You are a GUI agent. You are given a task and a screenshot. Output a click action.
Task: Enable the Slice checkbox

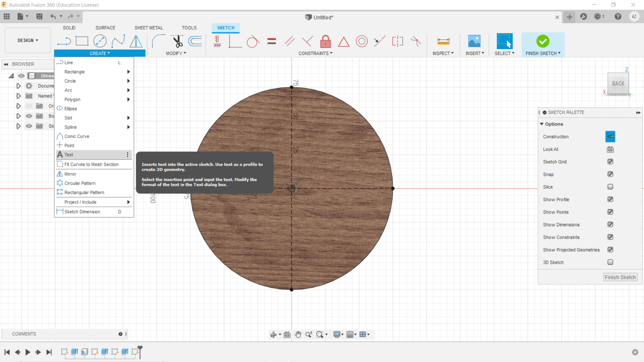610,187
